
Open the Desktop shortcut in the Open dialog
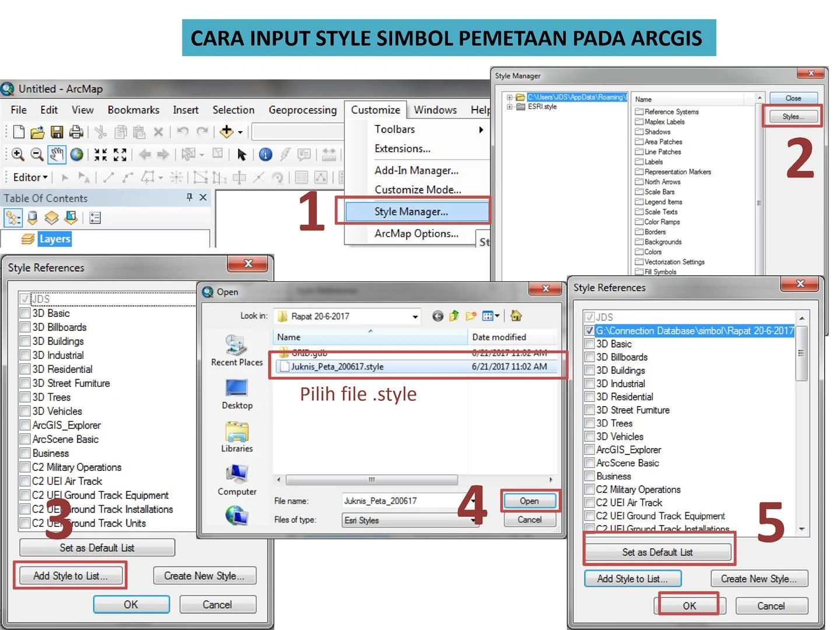(237, 394)
